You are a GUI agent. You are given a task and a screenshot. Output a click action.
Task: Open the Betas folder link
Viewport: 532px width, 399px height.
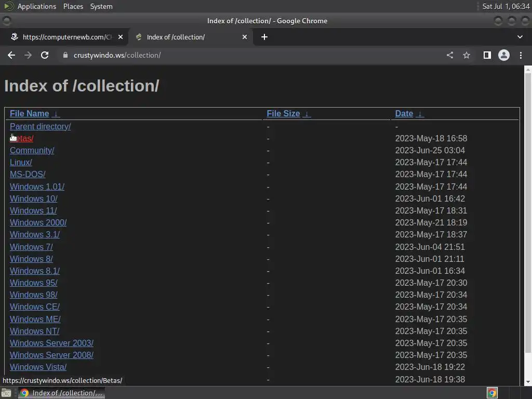point(22,138)
